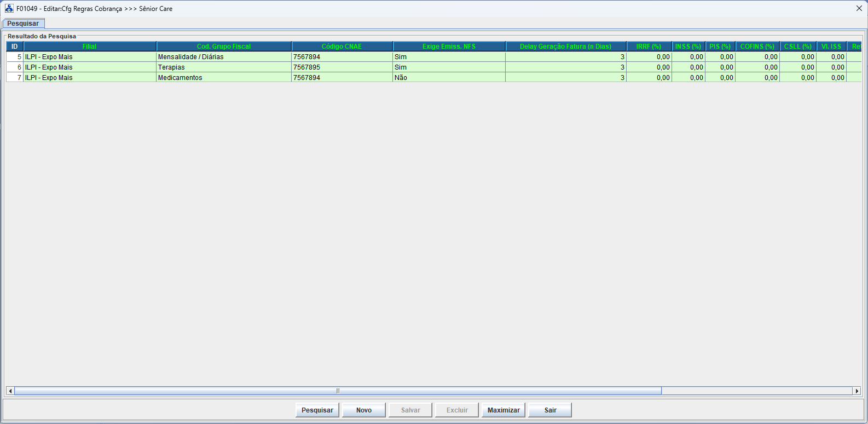The width and height of the screenshot is (868, 424).
Task: Click the Novo button
Action: [364, 410]
